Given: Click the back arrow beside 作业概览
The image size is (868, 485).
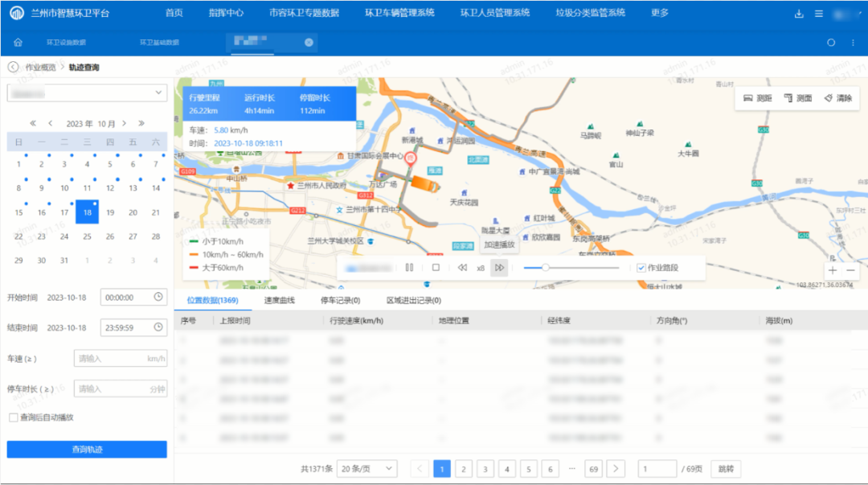Looking at the screenshot, I should click(14, 68).
